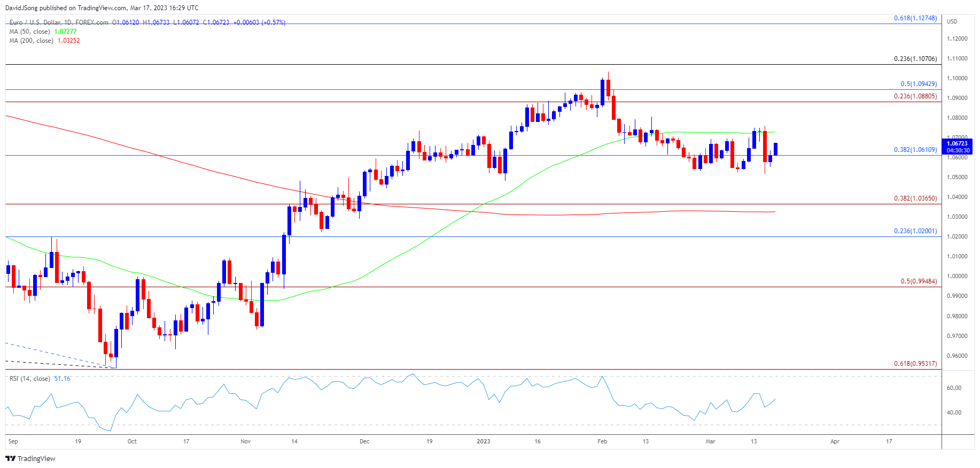Screen dimensions: 980x468
Task: Click the RSI 60.00 axis label
Action: point(954,388)
